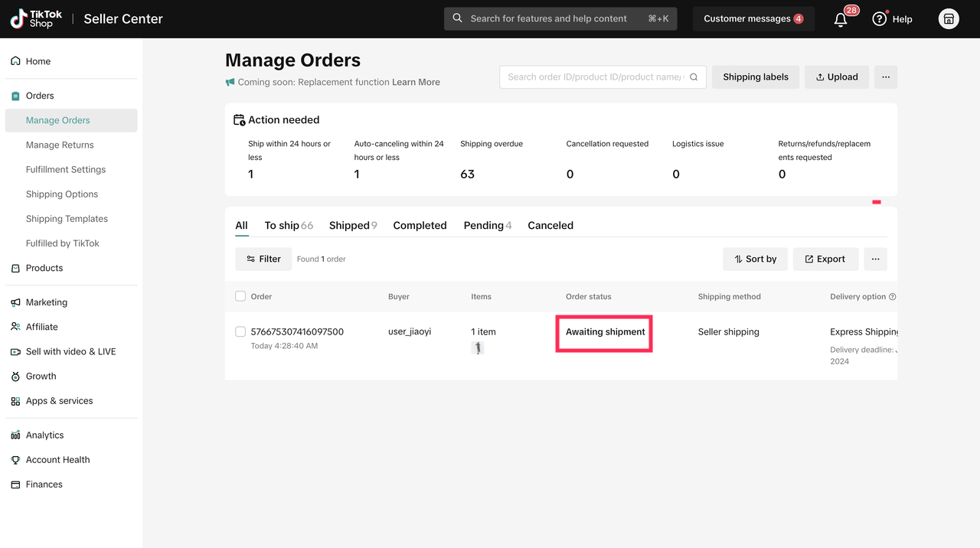Click the Home icon in sidebar

(x=15, y=61)
